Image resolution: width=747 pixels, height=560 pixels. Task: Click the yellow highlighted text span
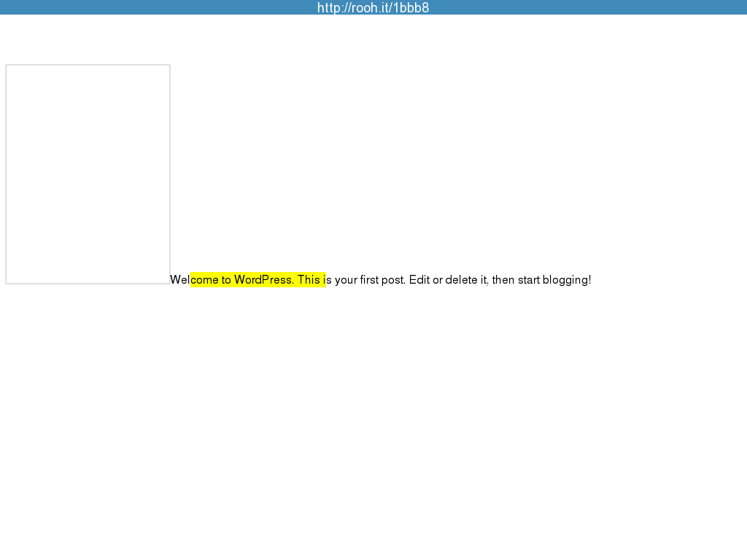[x=258, y=280]
